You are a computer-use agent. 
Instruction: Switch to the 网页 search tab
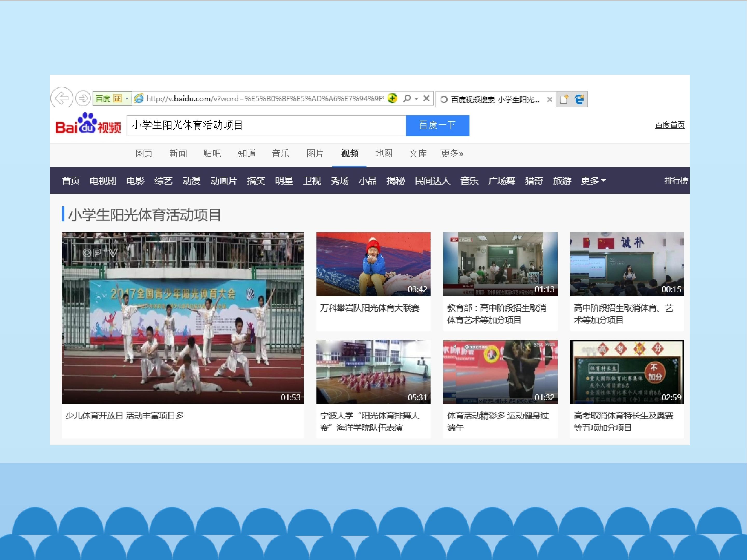pyautogui.click(x=144, y=153)
